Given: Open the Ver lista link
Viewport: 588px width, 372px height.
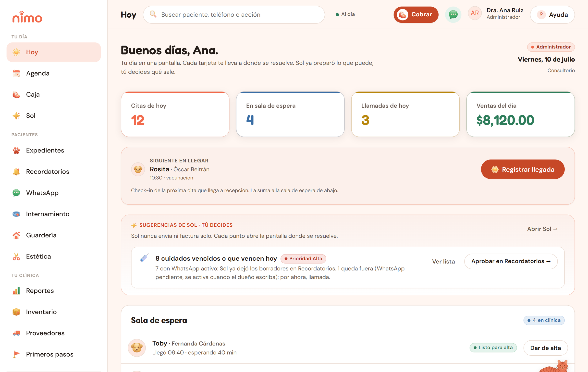Looking at the screenshot, I should pos(443,261).
